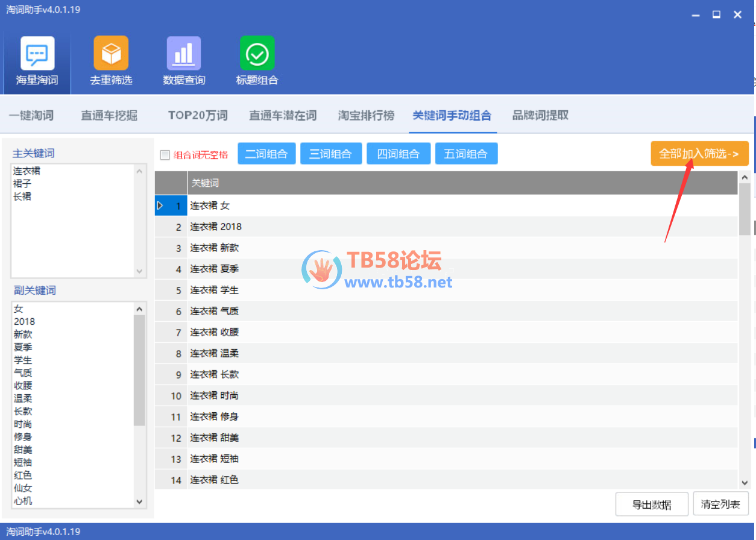Select 短袖 in the 副关键词 list
This screenshot has width=756, height=540.
23,462
